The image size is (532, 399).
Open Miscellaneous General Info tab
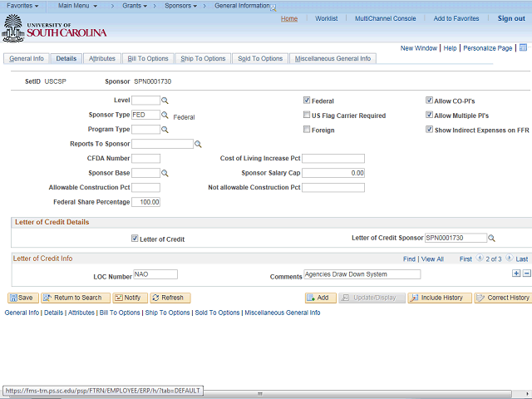click(332, 58)
